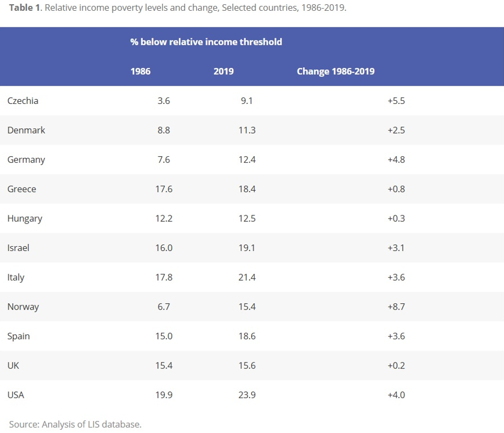
Task: Click Germany's 2019 value 12.4
Action: (246, 159)
